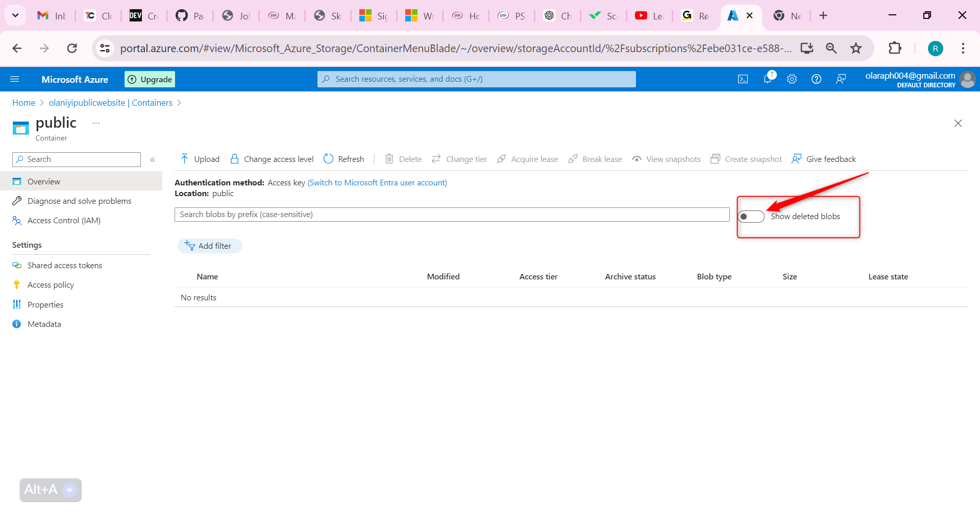Open the tab search dropdown arrow
The image size is (980, 521).
click(15, 15)
